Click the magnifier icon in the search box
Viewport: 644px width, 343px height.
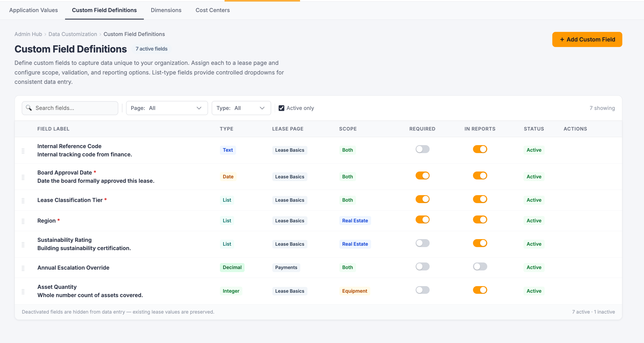pyautogui.click(x=29, y=108)
